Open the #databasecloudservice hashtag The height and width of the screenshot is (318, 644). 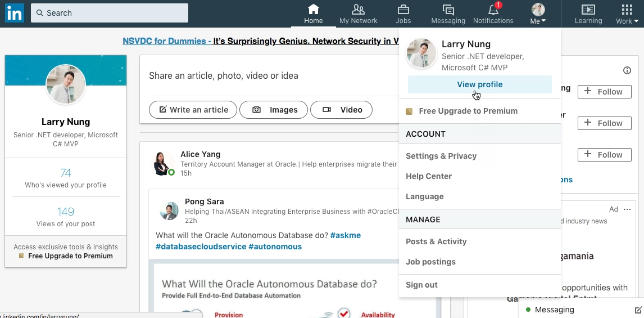coord(201,247)
